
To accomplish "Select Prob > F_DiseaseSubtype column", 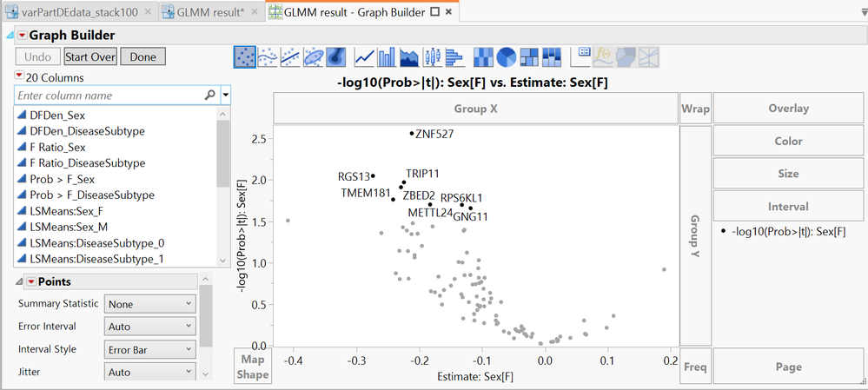I will point(92,195).
